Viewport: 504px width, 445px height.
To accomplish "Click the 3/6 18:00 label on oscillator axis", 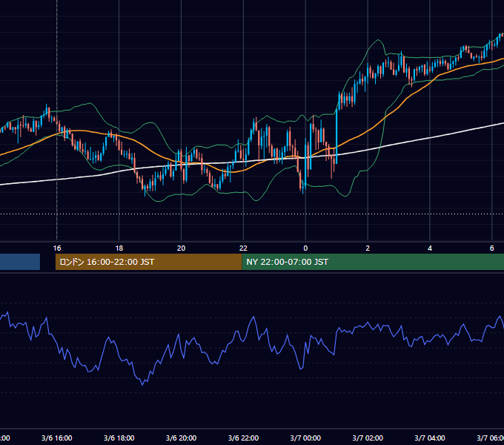I will point(119,438).
